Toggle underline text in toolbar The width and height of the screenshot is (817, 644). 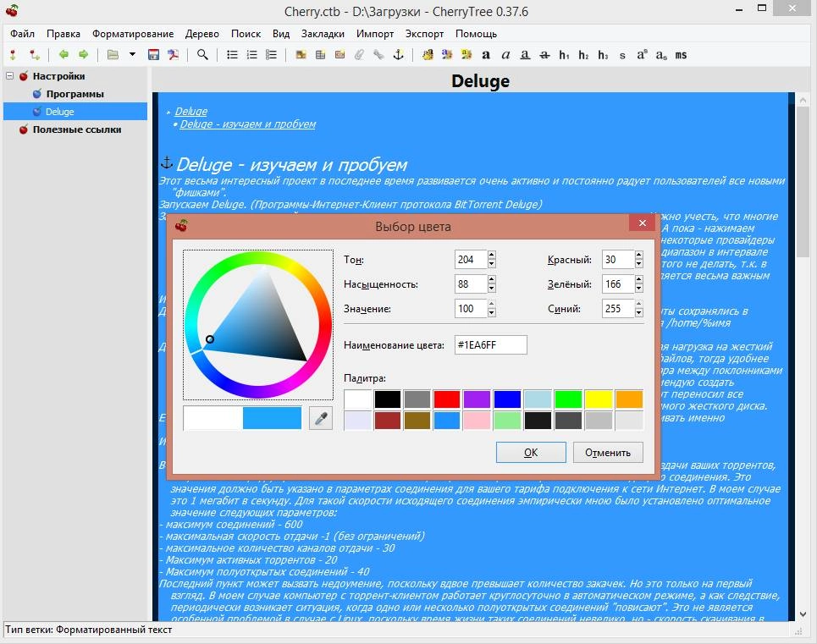525,55
